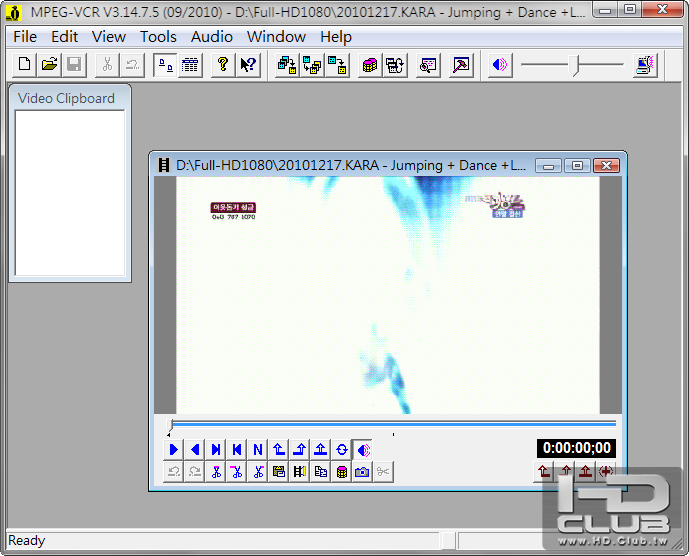Screen dimensions: 689x556
Task: Click the magnifier over window icon
Action: pos(428,65)
